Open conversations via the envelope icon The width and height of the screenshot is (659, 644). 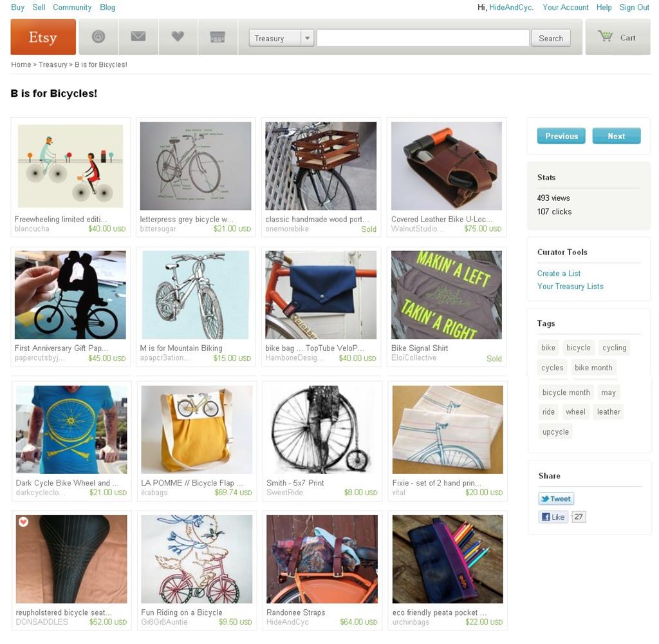[x=138, y=37]
